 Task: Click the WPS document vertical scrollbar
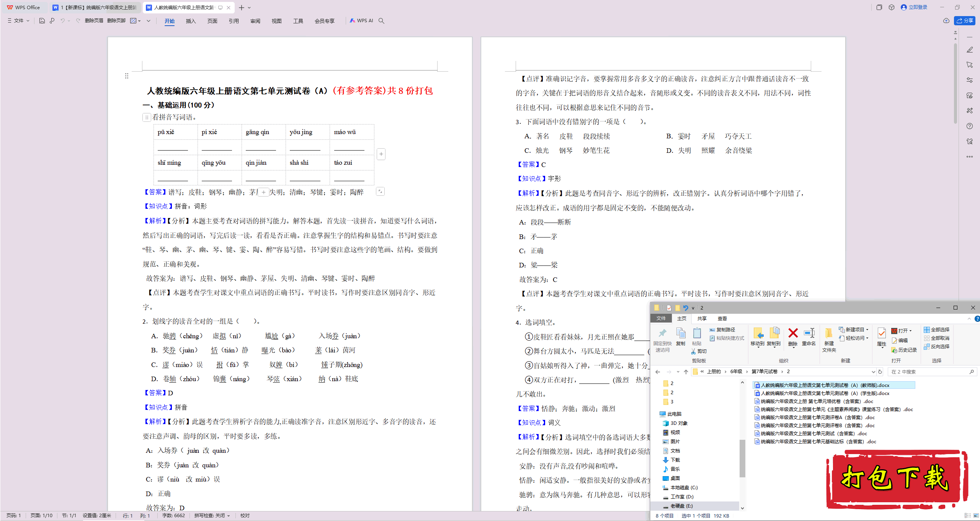[x=955, y=84]
